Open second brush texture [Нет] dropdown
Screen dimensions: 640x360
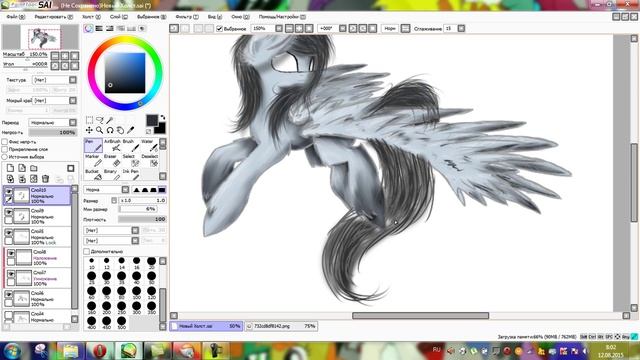(111, 241)
